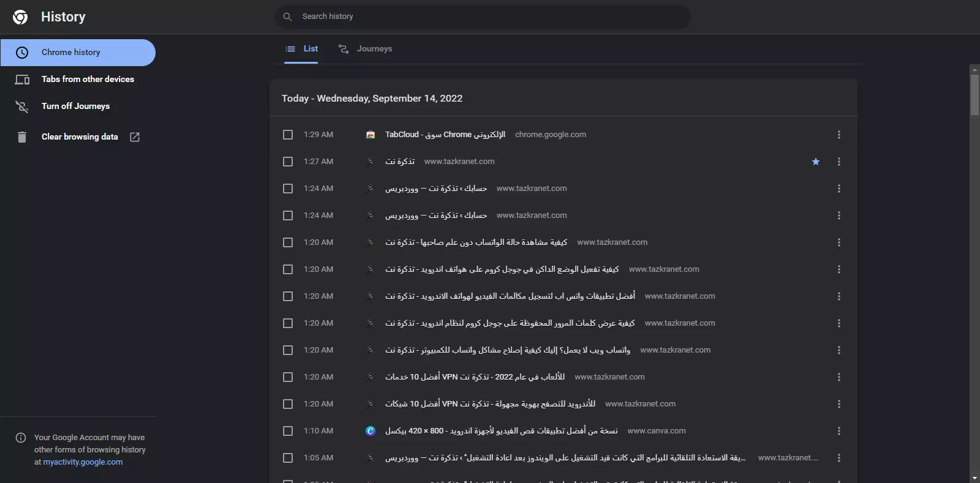Image resolution: width=980 pixels, height=483 pixels.
Task: Tick checkbox for Chrome saved passwords entry
Action: click(288, 323)
